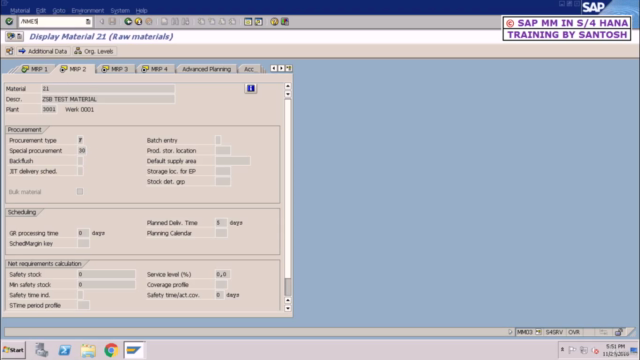The width and height of the screenshot is (640, 360).
Task: Click the Procurement type field
Action: pyautogui.click(x=80, y=140)
